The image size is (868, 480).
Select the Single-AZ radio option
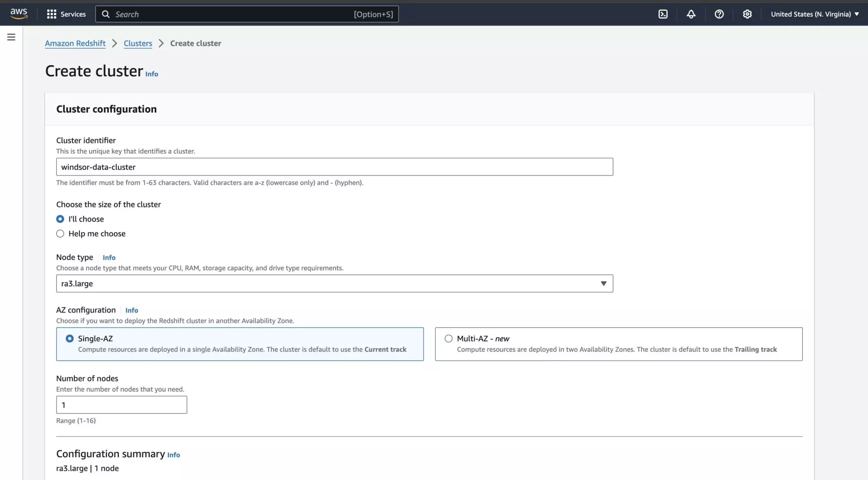tap(70, 339)
